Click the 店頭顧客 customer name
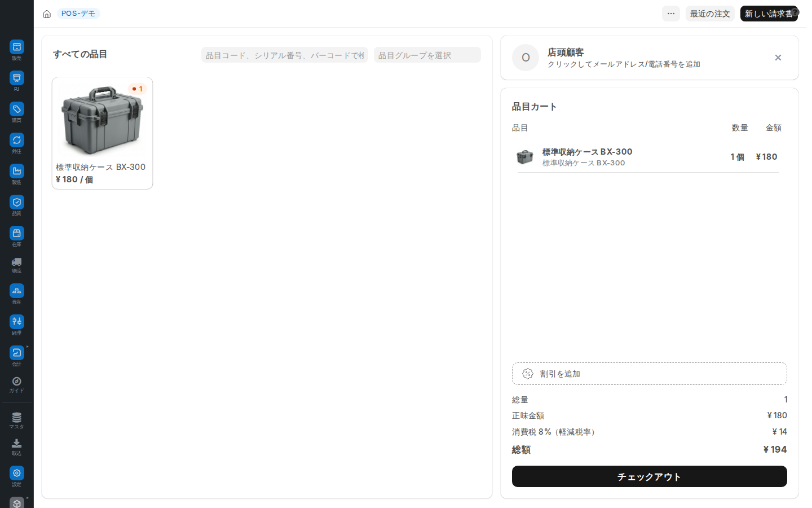Image resolution: width=812 pixels, height=508 pixels. click(566, 52)
